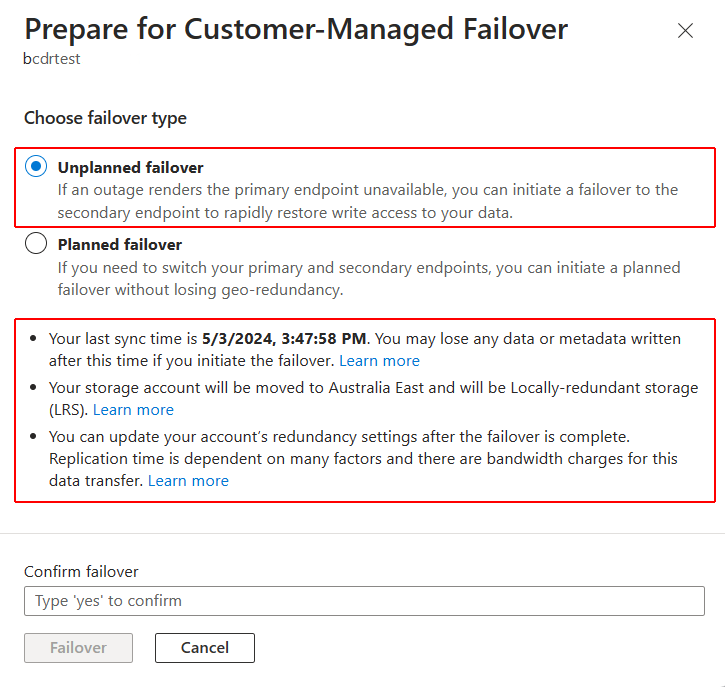
Task: Click the Planned failover geo-redundancy description text
Action: tap(368, 278)
